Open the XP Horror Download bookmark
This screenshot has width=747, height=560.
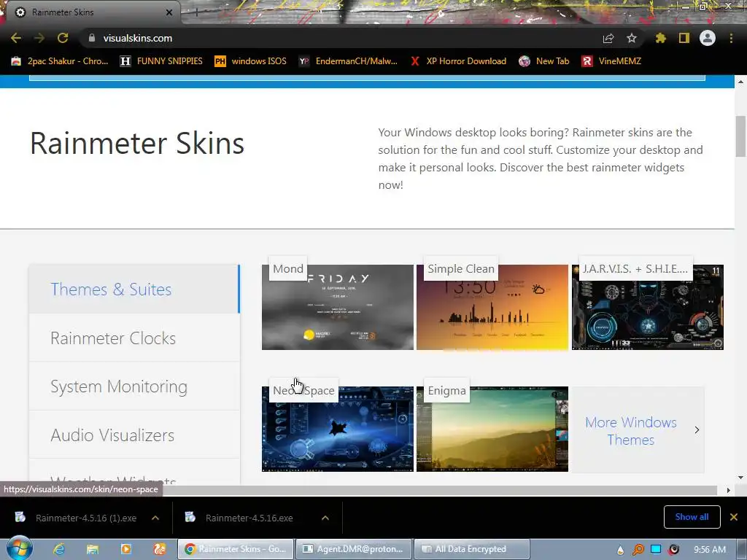458,61
